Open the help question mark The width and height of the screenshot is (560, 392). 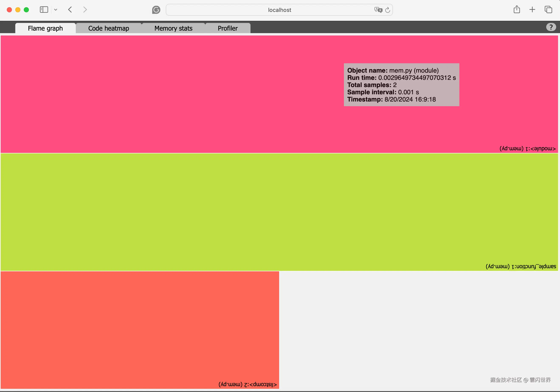pyautogui.click(x=551, y=27)
